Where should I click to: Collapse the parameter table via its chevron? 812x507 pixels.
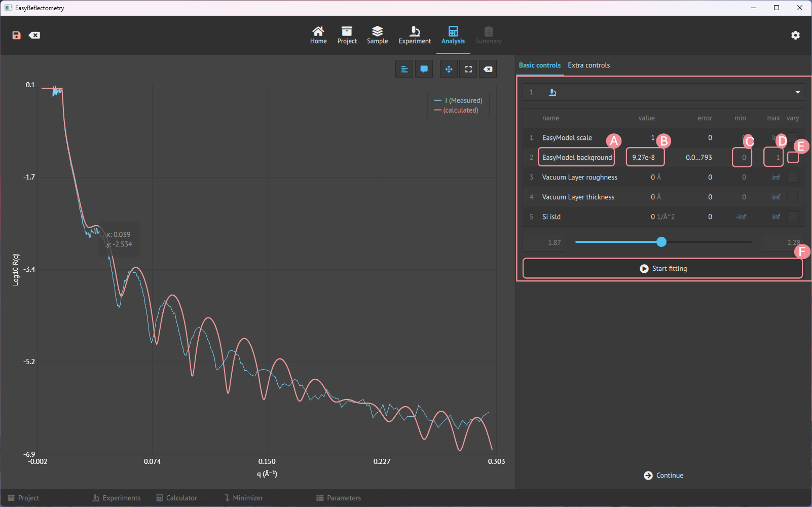click(x=797, y=92)
